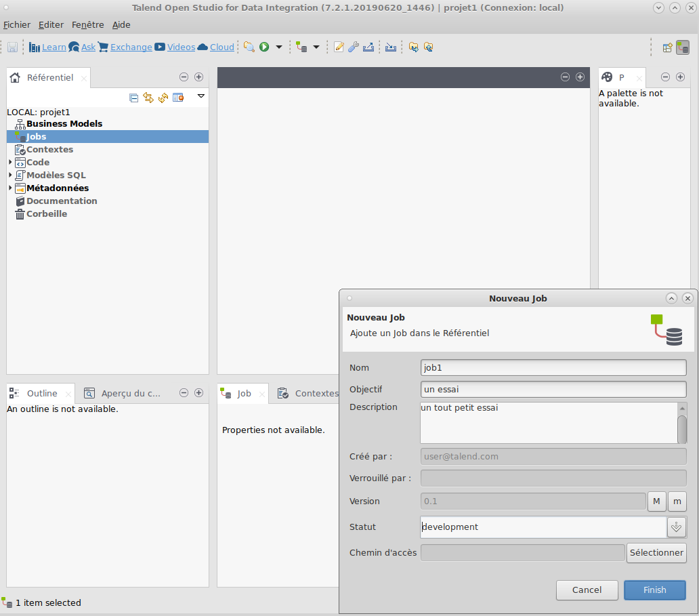Expand the Métadonnées tree node

[10, 188]
